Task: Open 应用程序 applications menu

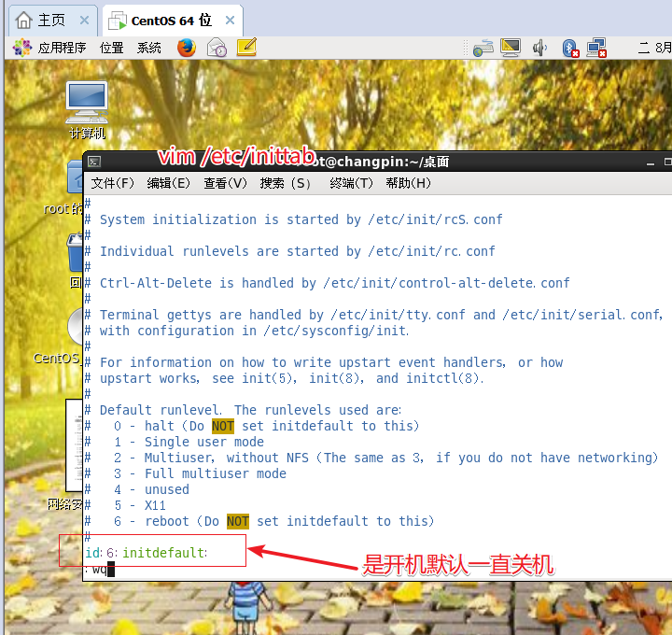Action: click(62, 48)
